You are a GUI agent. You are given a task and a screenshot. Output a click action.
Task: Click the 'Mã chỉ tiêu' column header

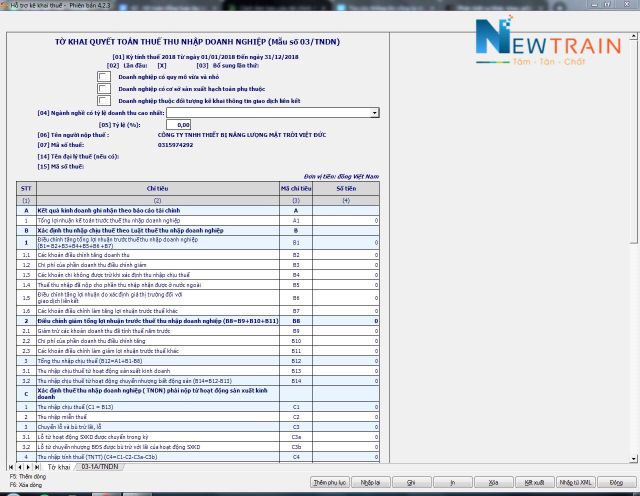pyautogui.click(x=296, y=188)
